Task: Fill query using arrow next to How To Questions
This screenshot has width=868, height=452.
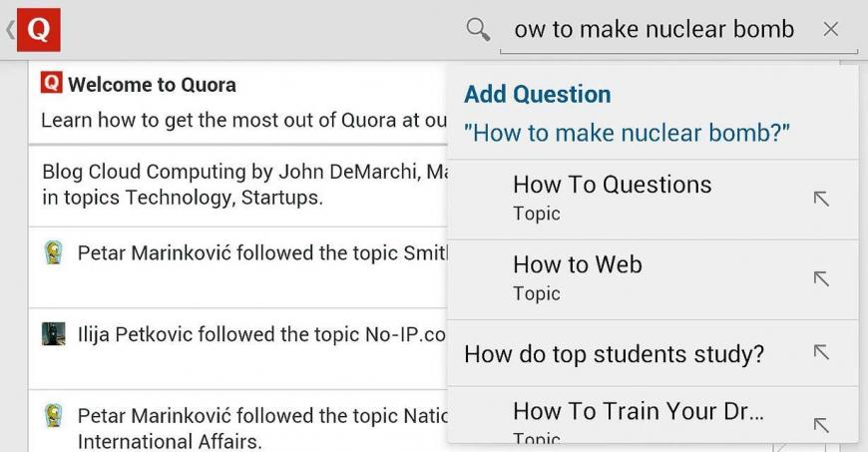Action: (x=821, y=199)
